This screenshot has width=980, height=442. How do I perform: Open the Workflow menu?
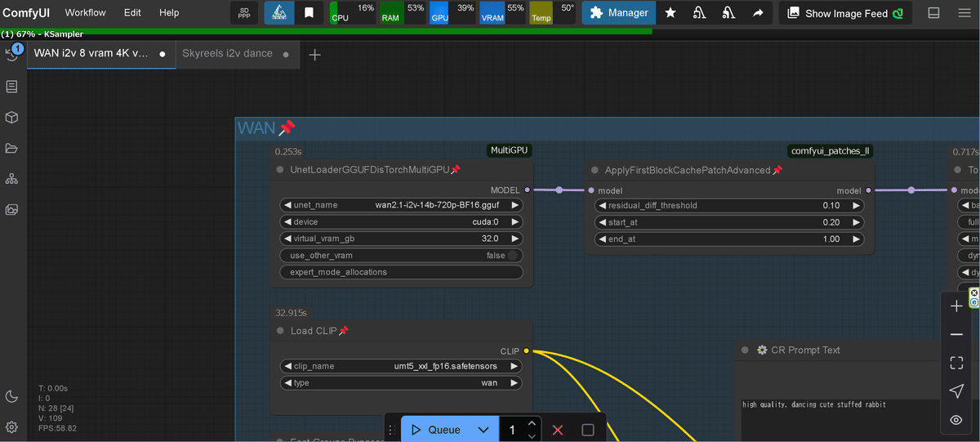(x=85, y=13)
